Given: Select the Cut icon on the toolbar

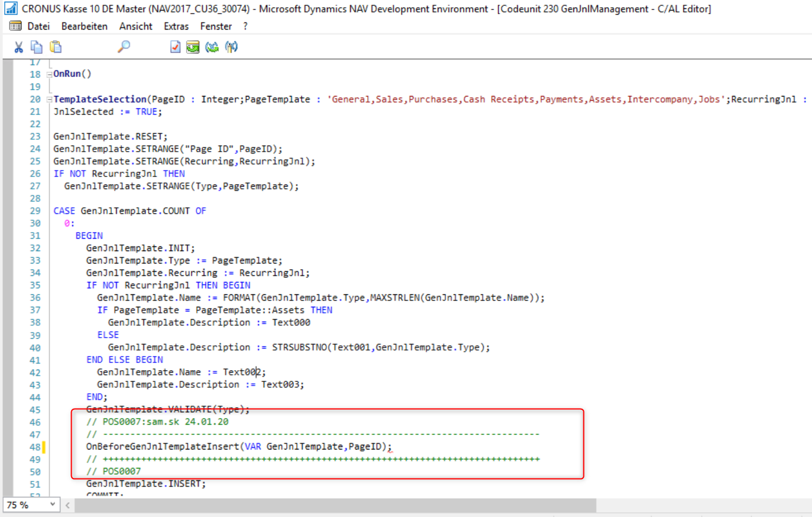Looking at the screenshot, I should (18, 47).
